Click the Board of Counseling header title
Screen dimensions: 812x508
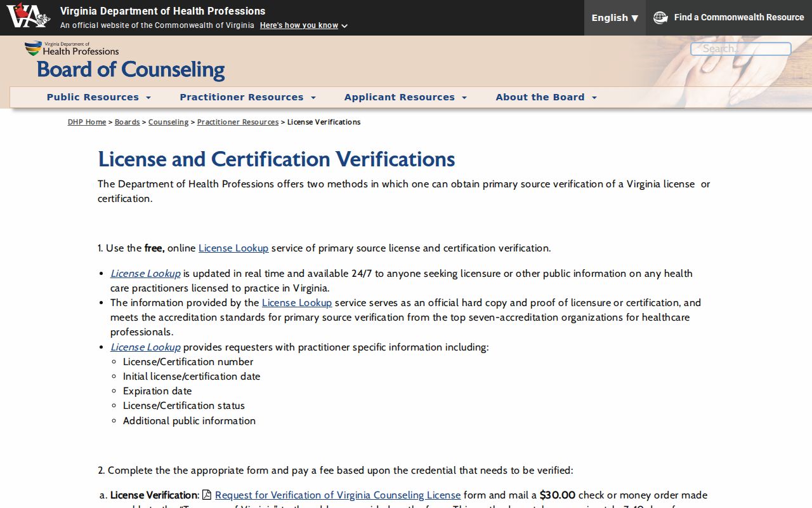(x=131, y=69)
